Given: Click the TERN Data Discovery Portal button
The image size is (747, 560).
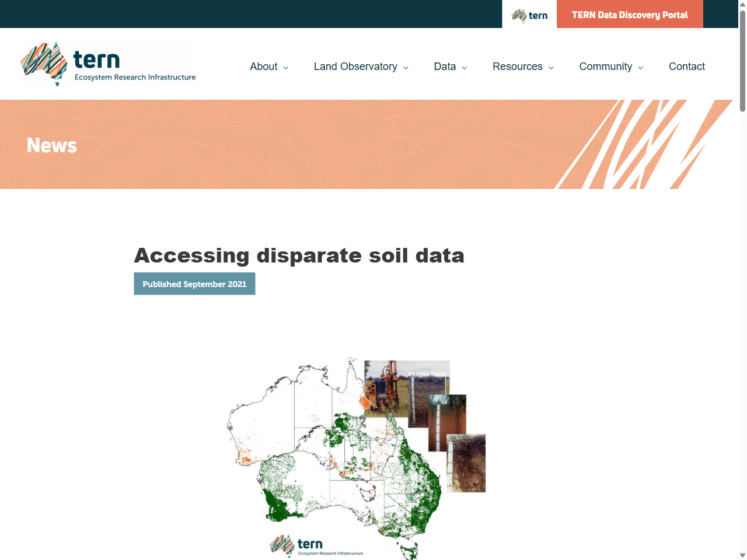Looking at the screenshot, I should pos(630,14).
